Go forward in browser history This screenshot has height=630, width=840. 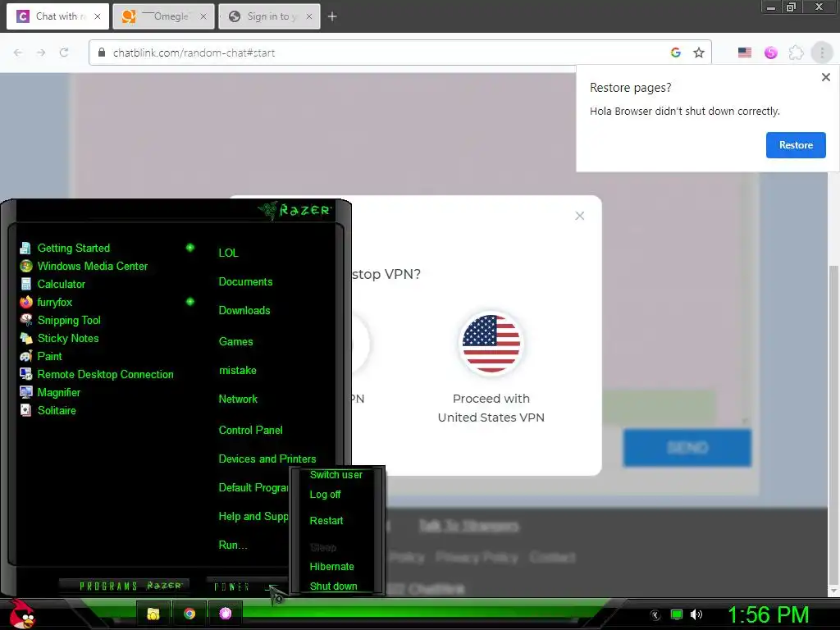pos(41,52)
